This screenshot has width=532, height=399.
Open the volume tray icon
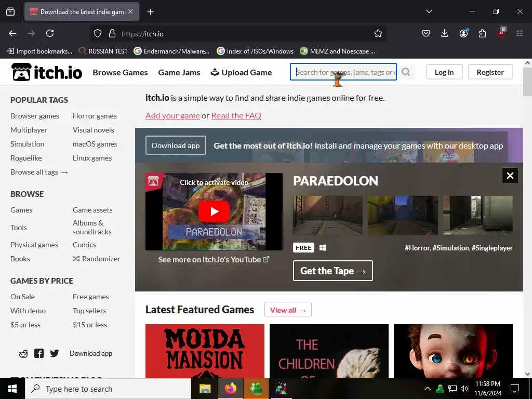[464, 389]
